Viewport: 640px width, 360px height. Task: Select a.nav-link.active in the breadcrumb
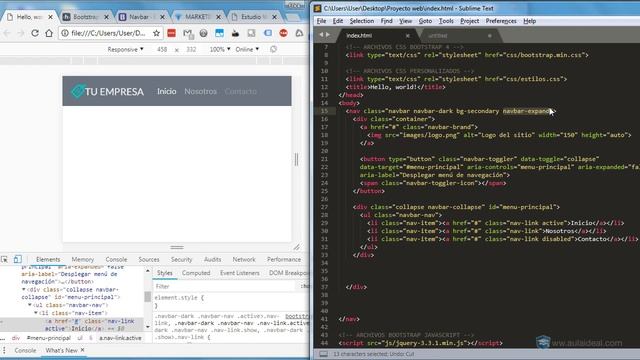coord(120,338)
